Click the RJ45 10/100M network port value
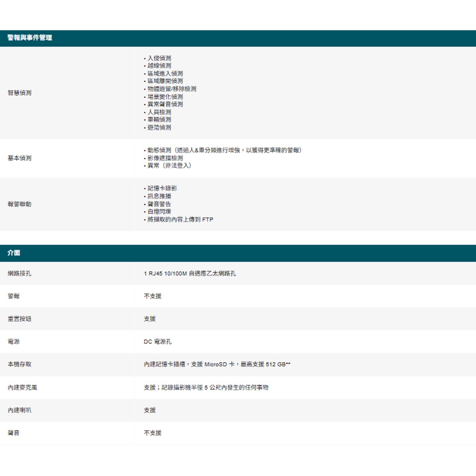This screenshot has height=476, width=476. pyautogui.click(x=190, y=273)
